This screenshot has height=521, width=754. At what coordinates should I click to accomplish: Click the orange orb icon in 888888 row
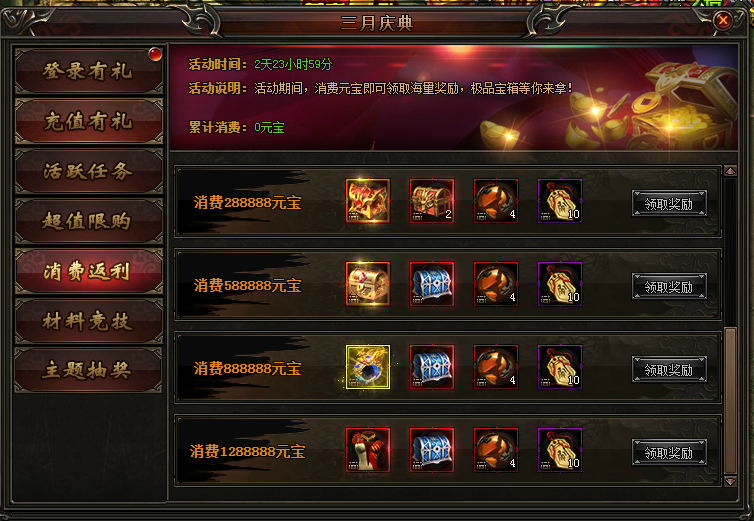[x=496, y=367]
